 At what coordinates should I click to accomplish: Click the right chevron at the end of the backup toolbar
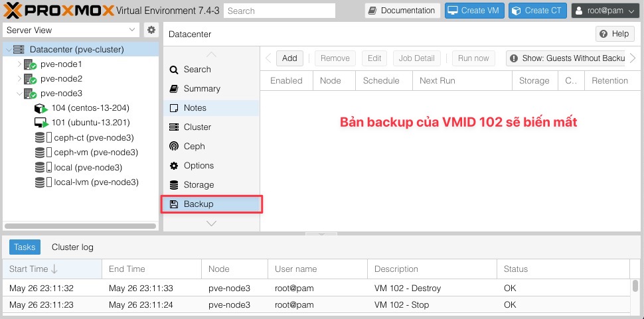coord(633,58)
